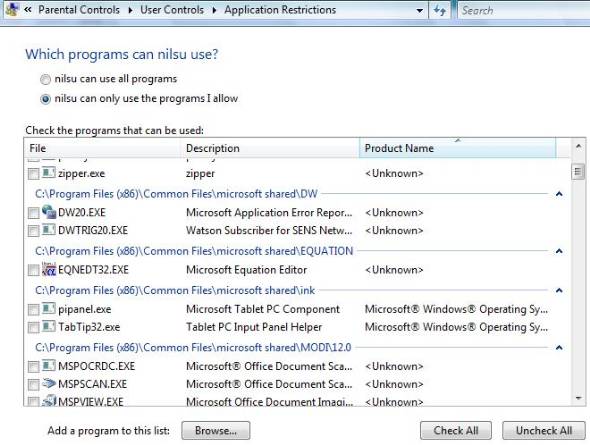Click the microsoft shared\ink folder path
Viewport: 590px width, 445px height.
pyautogui.click(x=175, y=290)
